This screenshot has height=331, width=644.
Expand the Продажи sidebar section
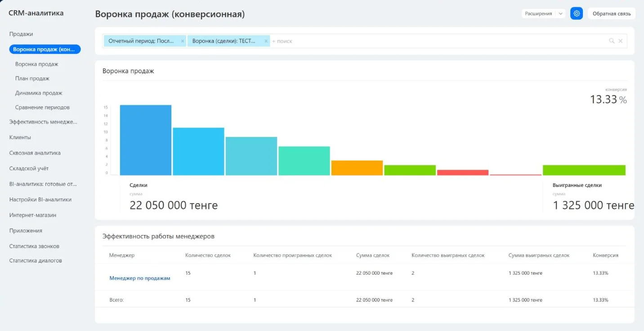(x=21, y=34)
